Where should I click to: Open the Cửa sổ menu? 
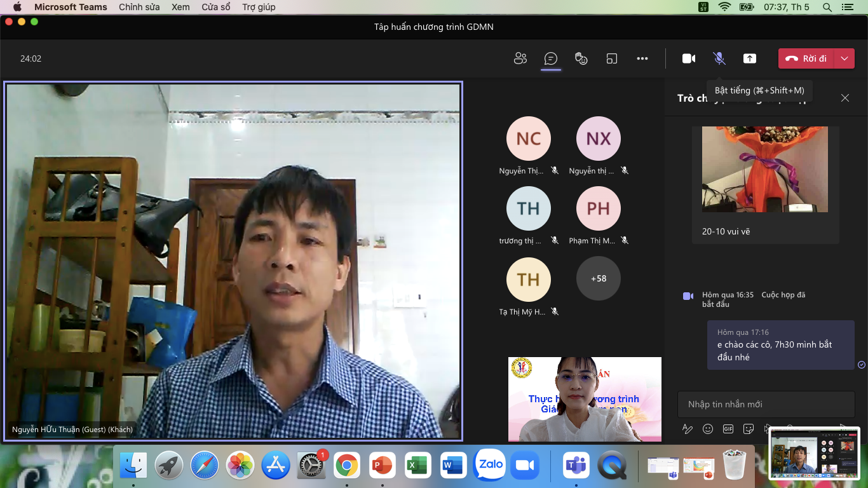tap(215, 7)
